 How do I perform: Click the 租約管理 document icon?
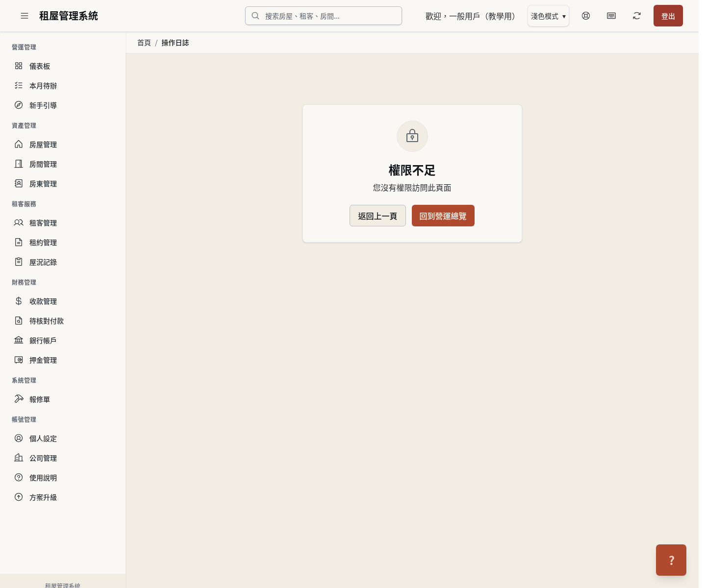(x=19, y=242)
